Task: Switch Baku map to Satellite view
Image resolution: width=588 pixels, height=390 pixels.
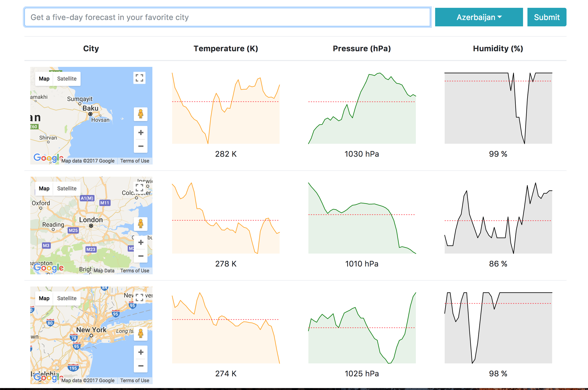Action: (x=67, y=79)
